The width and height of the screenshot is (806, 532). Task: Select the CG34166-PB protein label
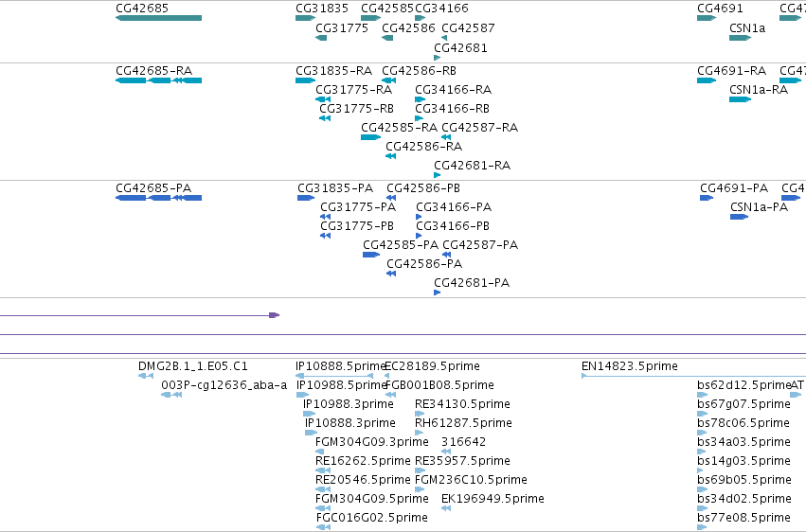coord(453,226)
